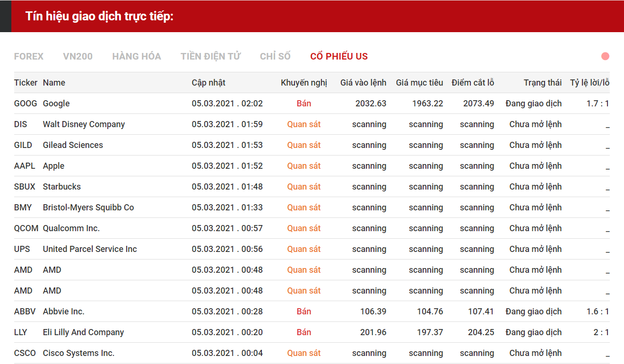Click the 2 : 1 ratio value
624x364 pixels.
coord(601,332)
